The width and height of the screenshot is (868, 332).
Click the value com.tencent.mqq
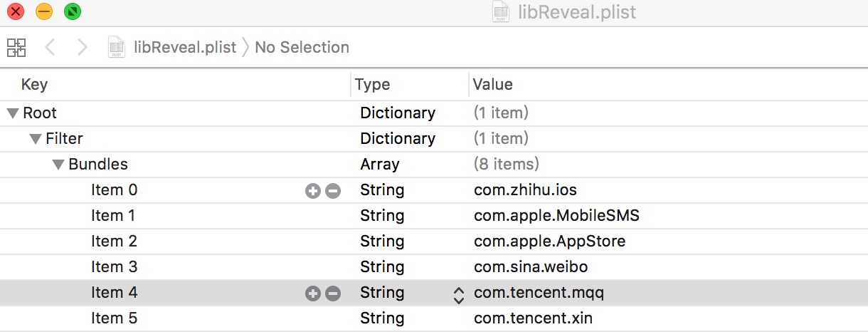pos(539,293)
